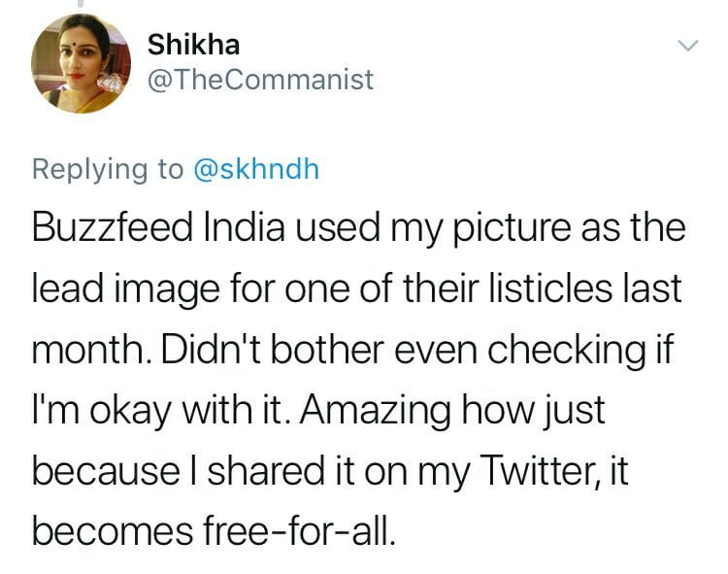Click the @TheCommanist handle
This screenshot has height=574, width=728.
259,80
